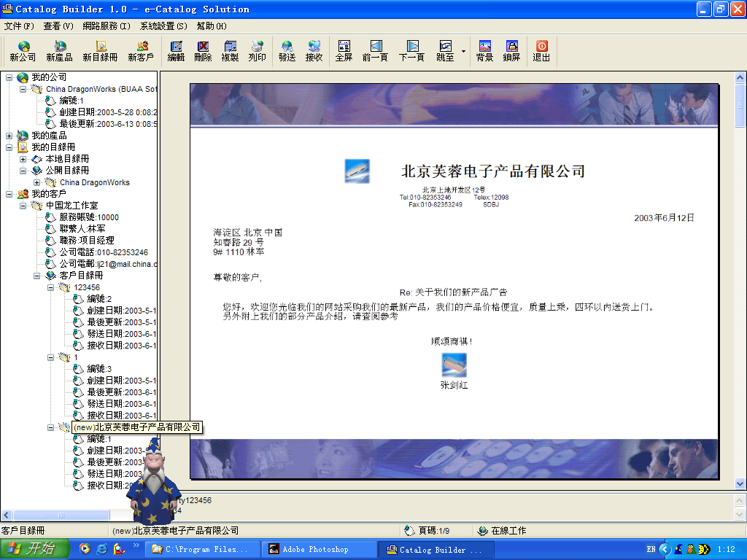This screenshot has width=747, height=560.
Task: Expand China DragonWorks under 公開目錄冊
Action: pos(36,182)
